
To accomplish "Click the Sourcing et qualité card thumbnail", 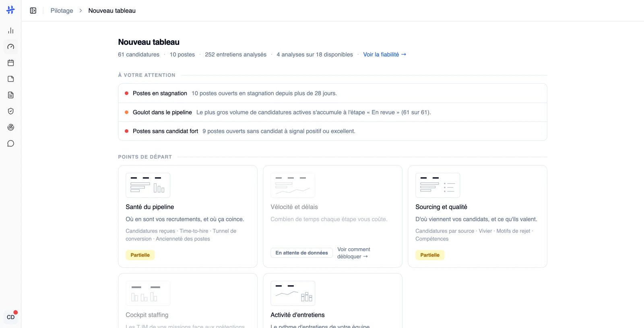I will (438, 185).
